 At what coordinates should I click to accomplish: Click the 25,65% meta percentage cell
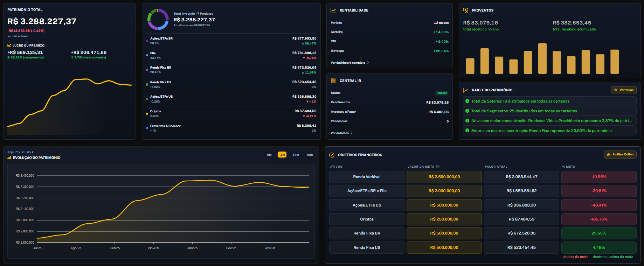[x=599, y=233]
